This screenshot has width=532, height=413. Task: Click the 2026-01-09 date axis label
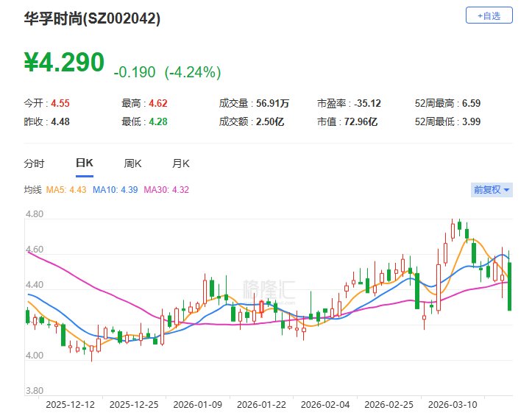pos(198,404)
